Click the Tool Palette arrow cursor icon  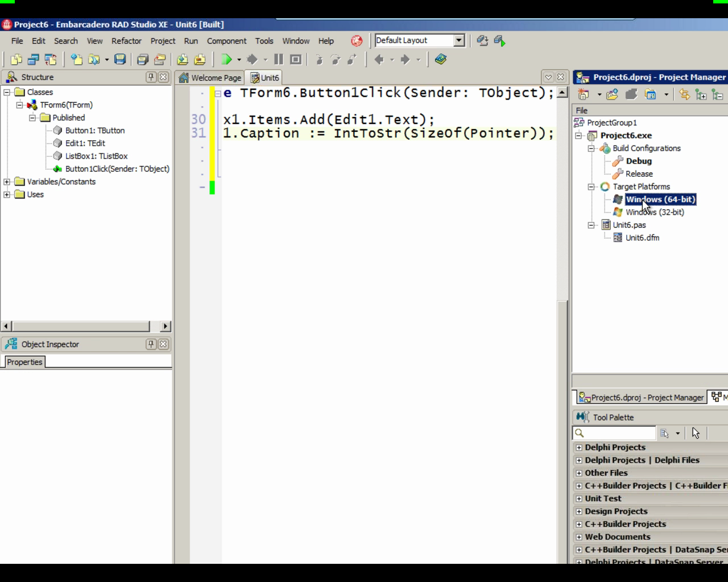pos(696,433)
